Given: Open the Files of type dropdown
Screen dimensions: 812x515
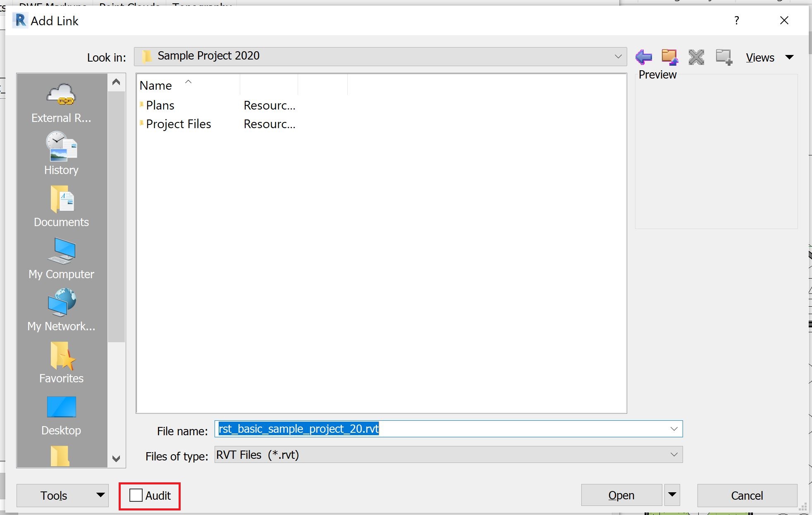Looking at the screenshot, I should tap(673, 455).
